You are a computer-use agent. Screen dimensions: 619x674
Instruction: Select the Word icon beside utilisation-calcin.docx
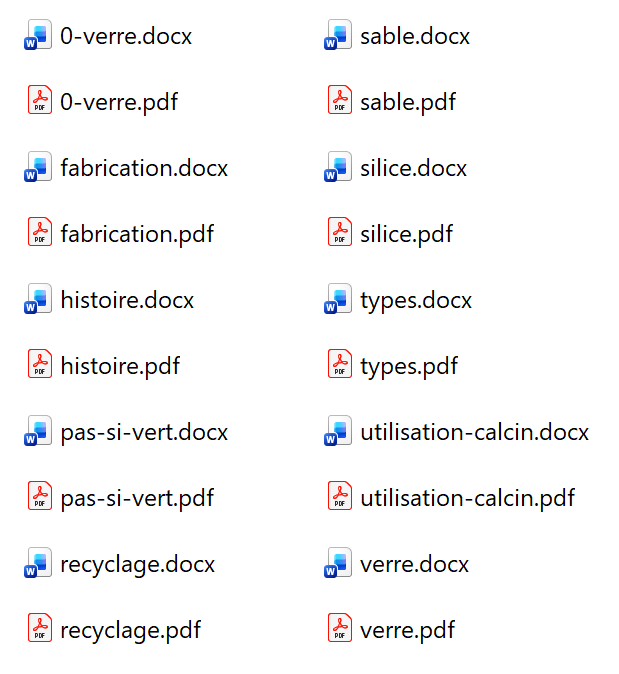pos(339,432)
